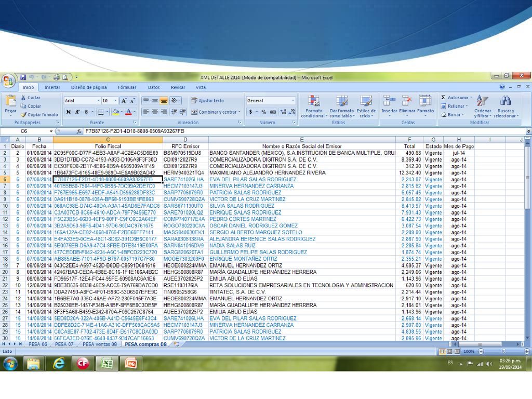Screen dimensions: 532x399
Task: Switch to Normal view in the status bar
Action: pos(443,352)
